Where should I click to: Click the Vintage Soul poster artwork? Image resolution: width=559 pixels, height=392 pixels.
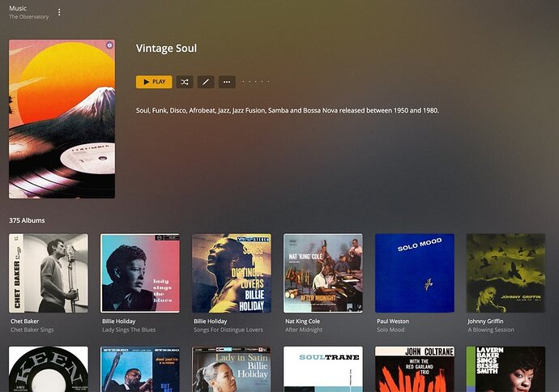pyautogui.click(x=62, y=119)
